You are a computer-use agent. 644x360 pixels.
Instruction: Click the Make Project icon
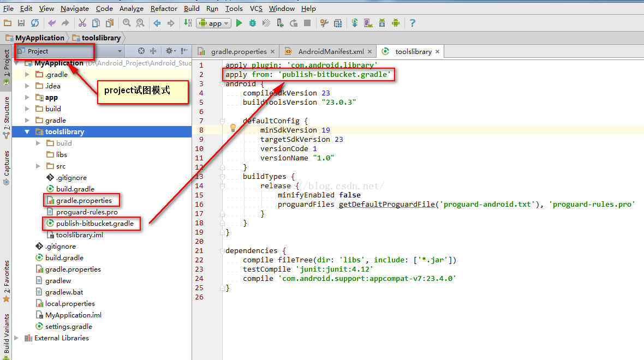tap(188, 23)
